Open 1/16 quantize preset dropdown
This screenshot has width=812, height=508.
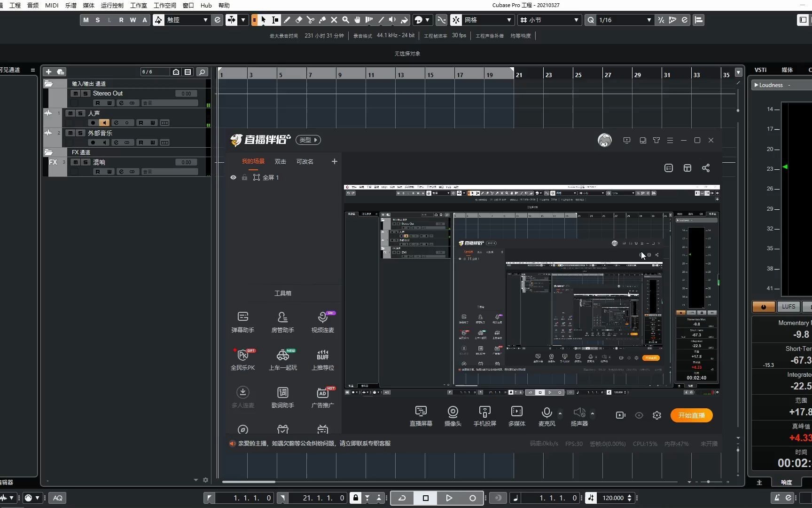(x=625, y=20)
